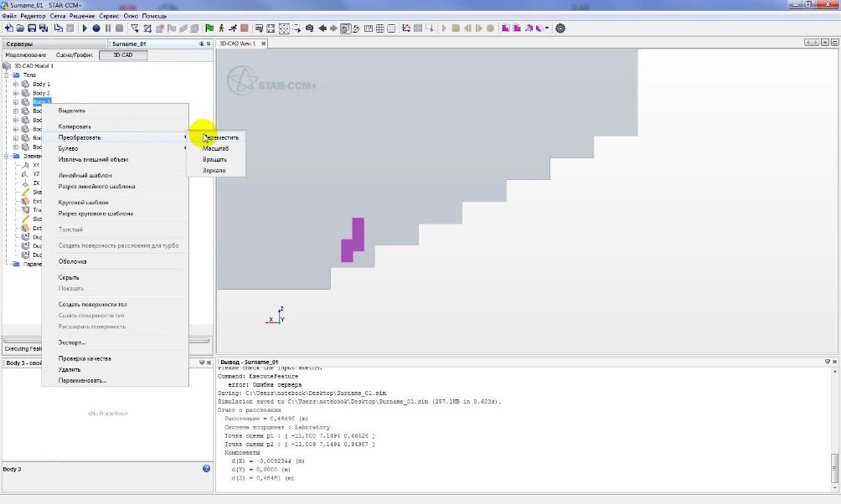Click the new simulation toolbar icon

pyautogui.click(x=8, y=28)
